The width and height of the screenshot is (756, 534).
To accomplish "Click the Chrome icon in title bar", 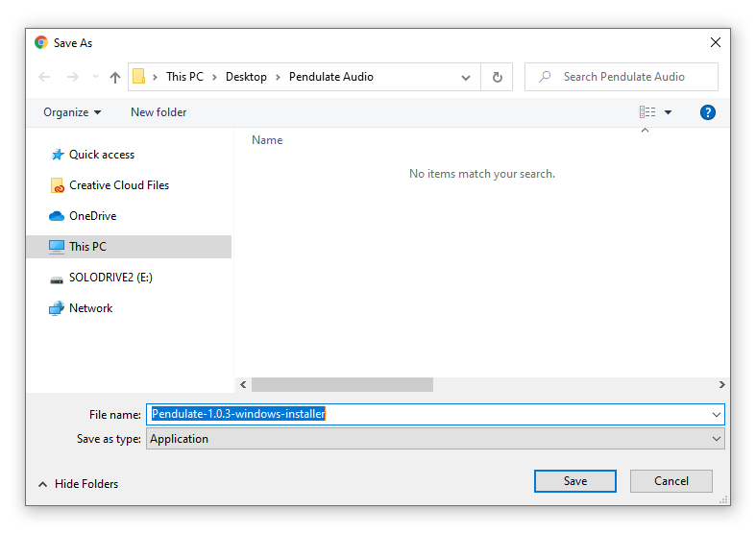I will [x=41, y=43].
